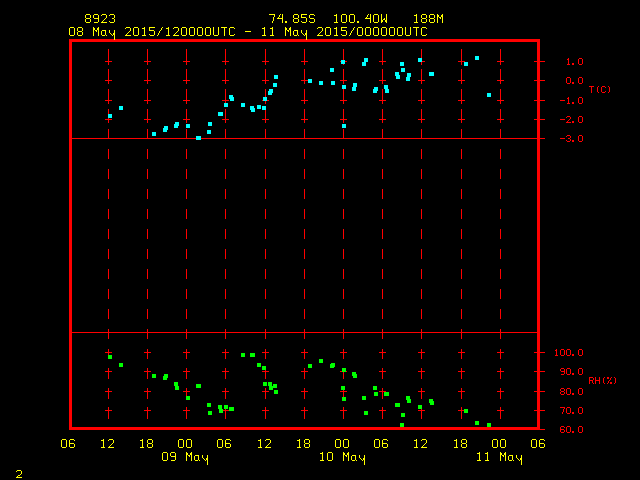Click the latitude value 74.85S

tap(290, 19)
